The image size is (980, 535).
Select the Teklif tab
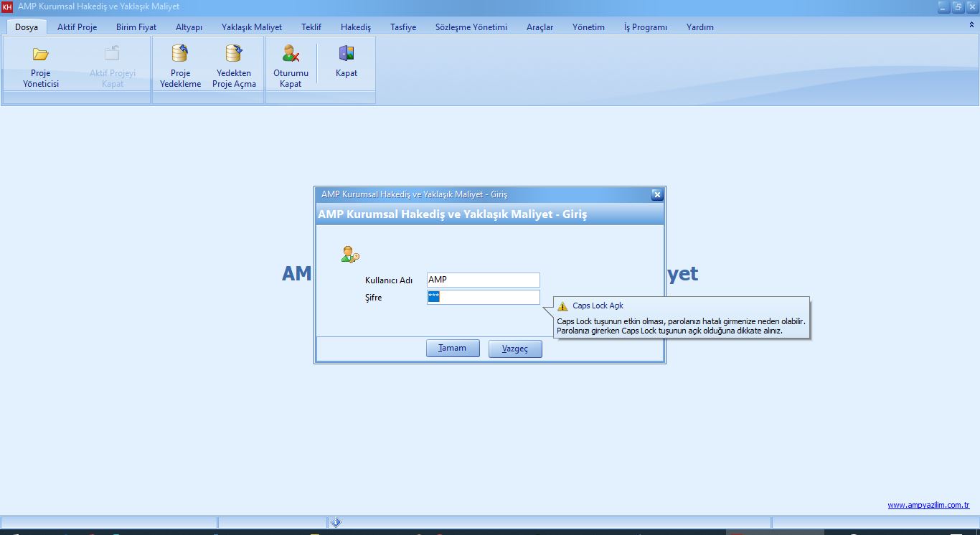tap(311, 27)
